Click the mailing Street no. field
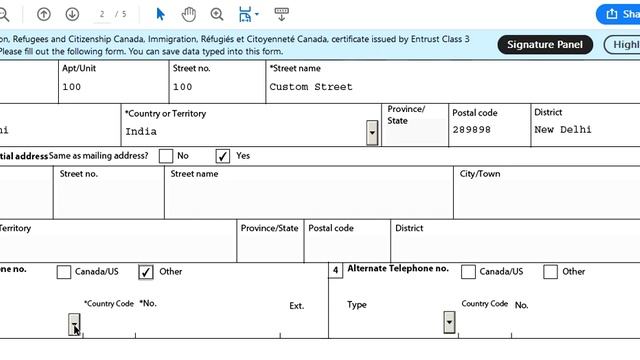This screenshot has width=640, height=360. click(x=217, y=87)
